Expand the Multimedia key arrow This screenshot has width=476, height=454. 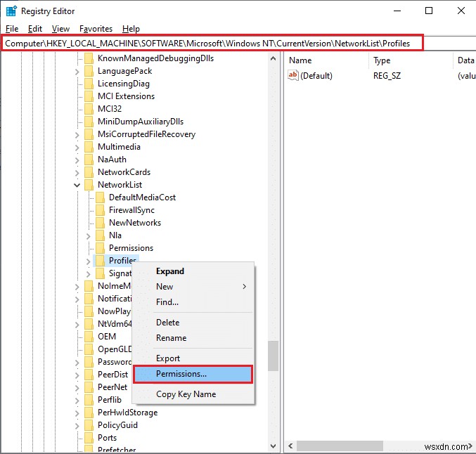pyautogui.click(x=77, y=148)
